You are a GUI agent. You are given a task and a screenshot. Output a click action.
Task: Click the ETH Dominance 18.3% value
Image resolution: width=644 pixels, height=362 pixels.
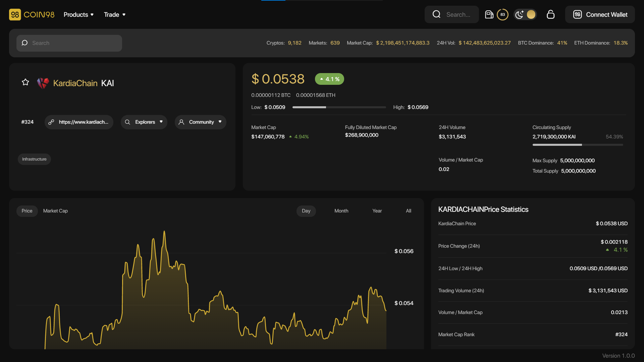pos(621,43)
